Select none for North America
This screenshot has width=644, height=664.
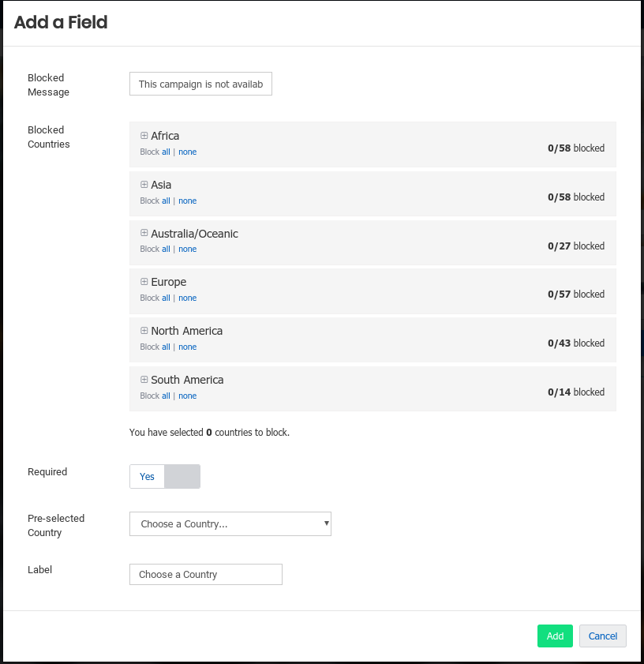[187, 347]
